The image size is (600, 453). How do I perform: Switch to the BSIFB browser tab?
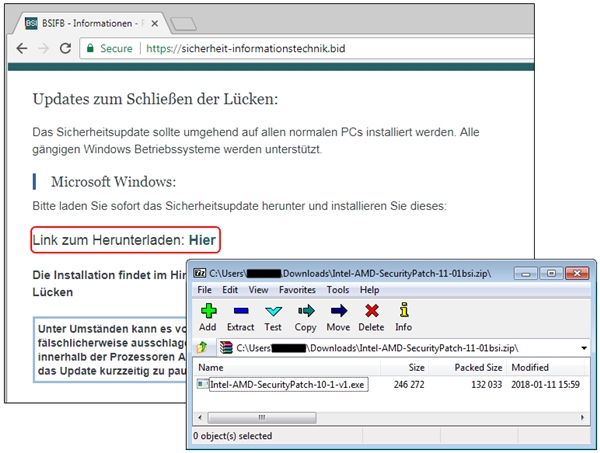click(88, 22)
